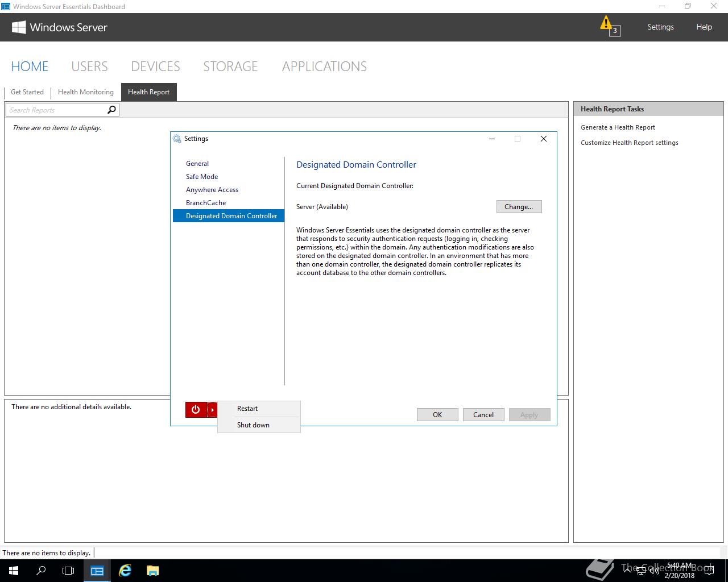Screen dimensions: 728x582
Task: Switch to the DEVICES section
Action: [155, 66]
